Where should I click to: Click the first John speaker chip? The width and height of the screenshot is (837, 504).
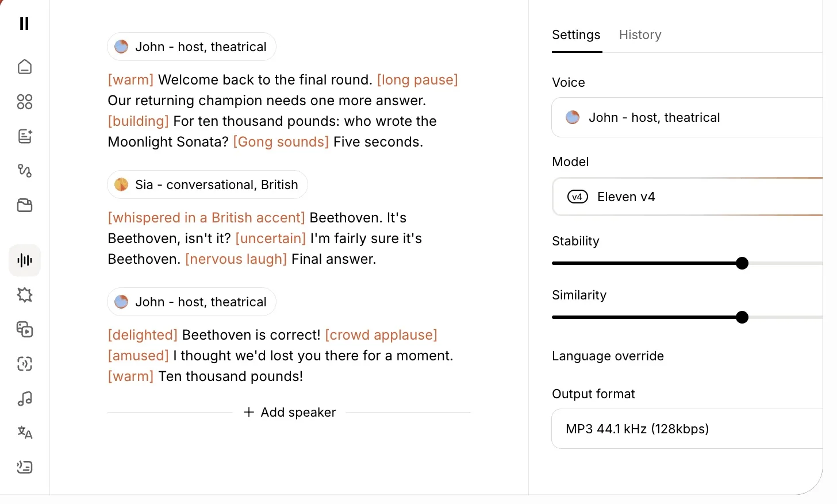pyautogui.click(x=191, y=47)
